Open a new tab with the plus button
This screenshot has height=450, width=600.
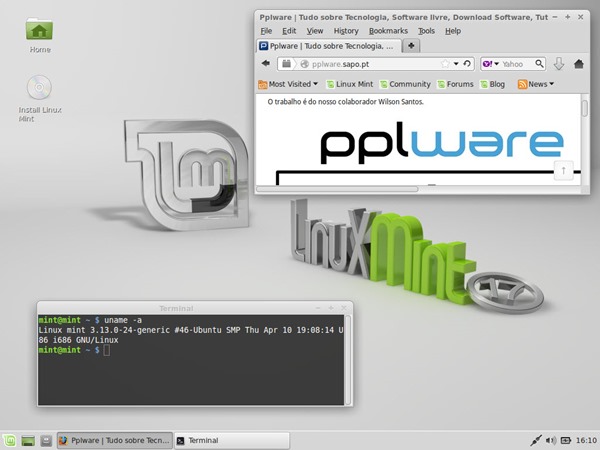point(411,46)
